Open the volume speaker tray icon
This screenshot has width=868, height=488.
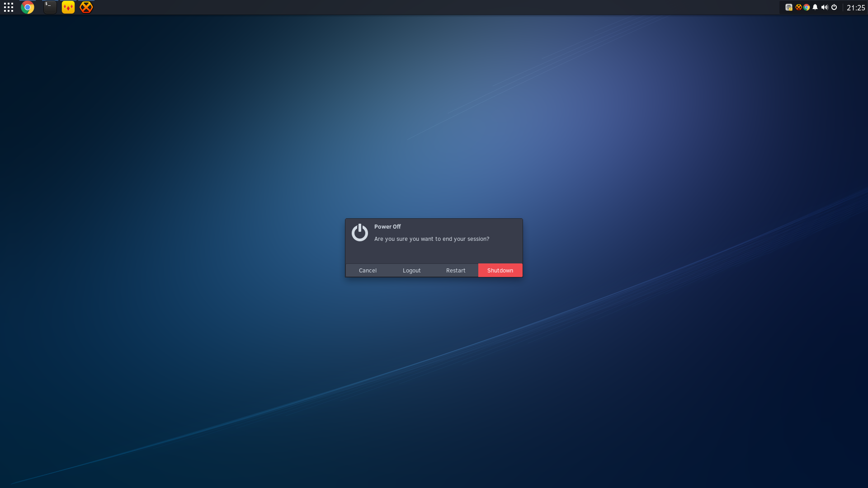(825, 7)
